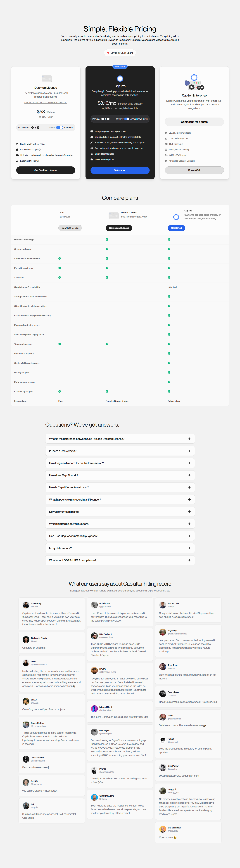Click the people icon beside Shared team spaces
This screenshot has width=240, height=868.
92,154
